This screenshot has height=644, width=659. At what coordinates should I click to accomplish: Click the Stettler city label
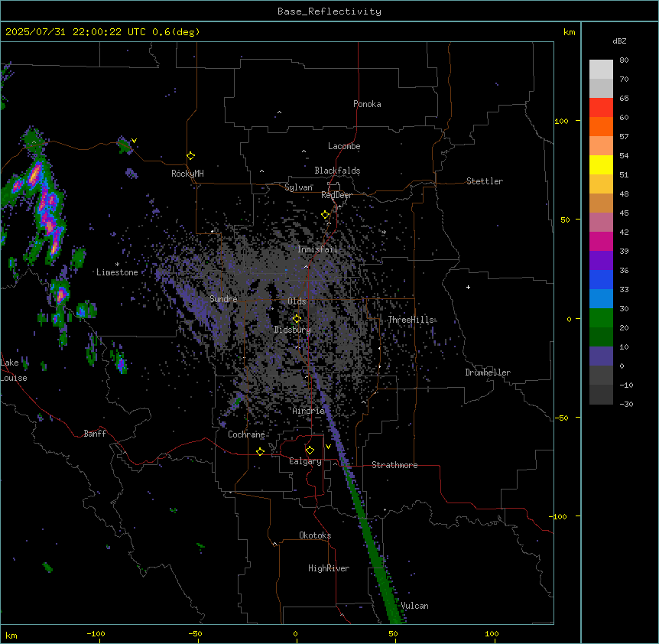[x=485, y=181]
